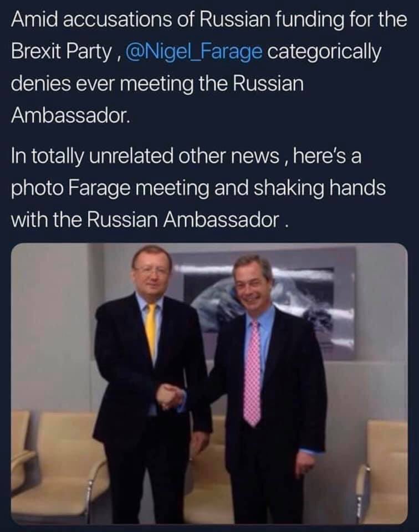Open the @Nigel_Farage mention link
The width and height of the screenshot is (419, 532).
pos(194,52)
